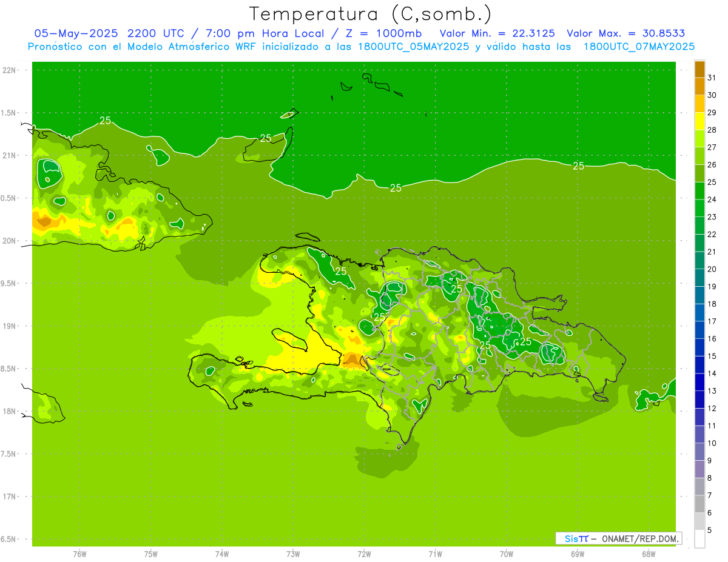Screen dimensions: 728x562
Task: Pick the orange swatch between 30 and 31
Action: click(699, 86)
